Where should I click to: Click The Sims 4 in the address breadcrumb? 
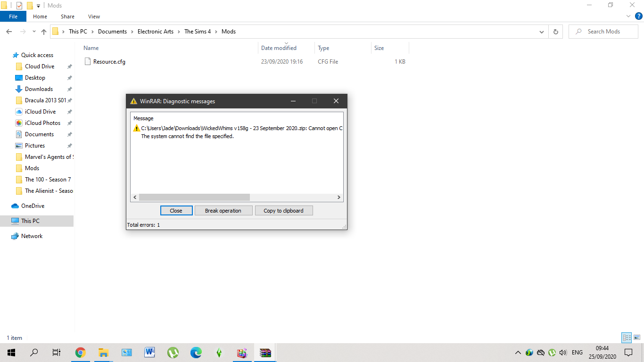click(x=198, y=32)
